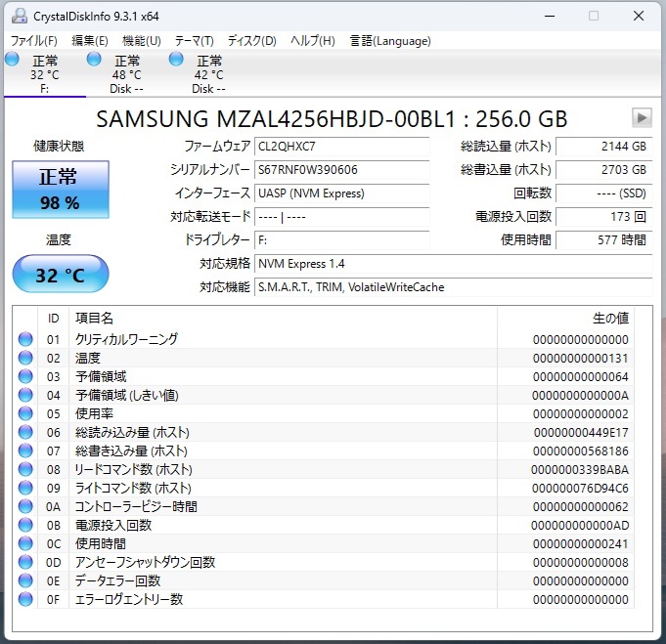Open the 言語(Language) menu
The width and height of the screenshot is (666, 644).
point(390,41)
